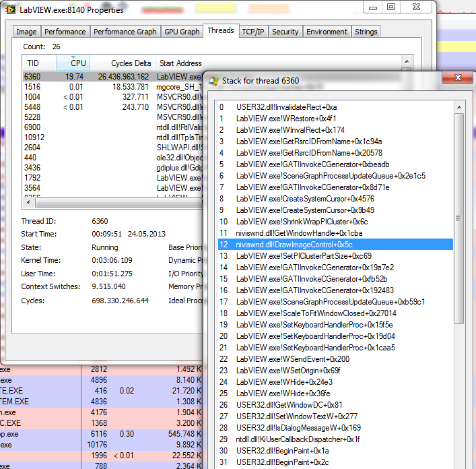Select thread 1004 row

pos(114,97)
